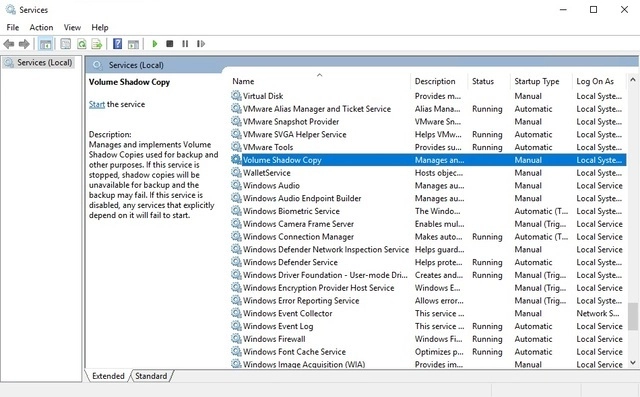Click the green Start Service icon
640x397 pixels.
(x=155, y=44)
